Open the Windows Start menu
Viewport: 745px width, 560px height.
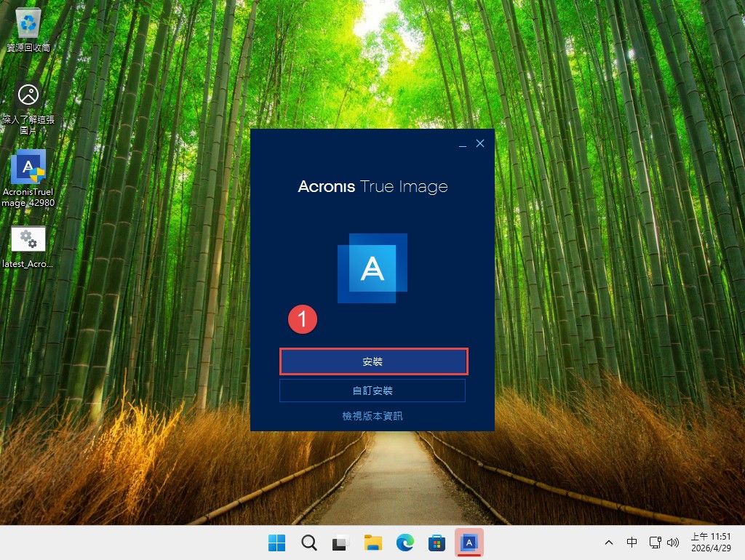click(x=277, y=543)
